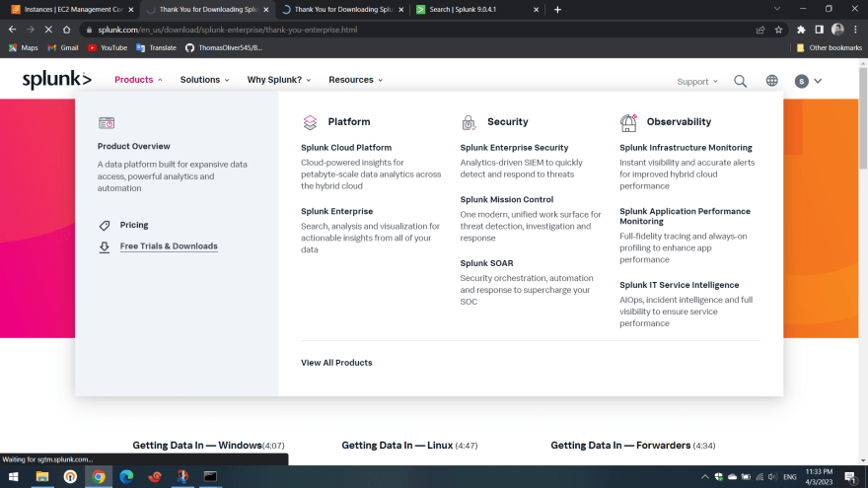Expand the Support dropdown

697,81
